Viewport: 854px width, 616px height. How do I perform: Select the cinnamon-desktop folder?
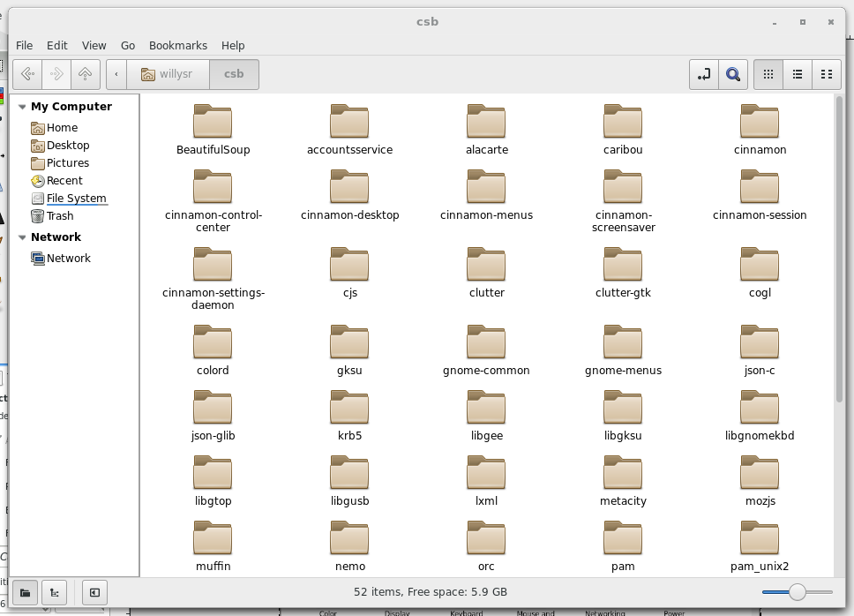point(349,196)
